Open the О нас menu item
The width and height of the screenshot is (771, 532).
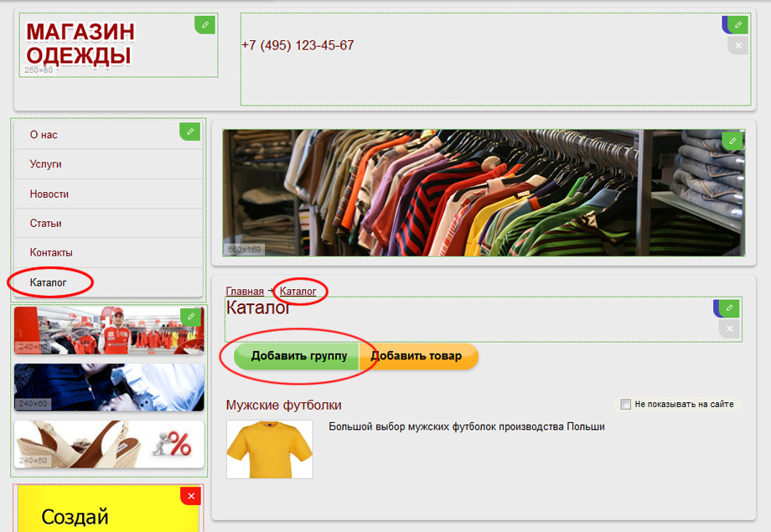[x=44, y=135]
